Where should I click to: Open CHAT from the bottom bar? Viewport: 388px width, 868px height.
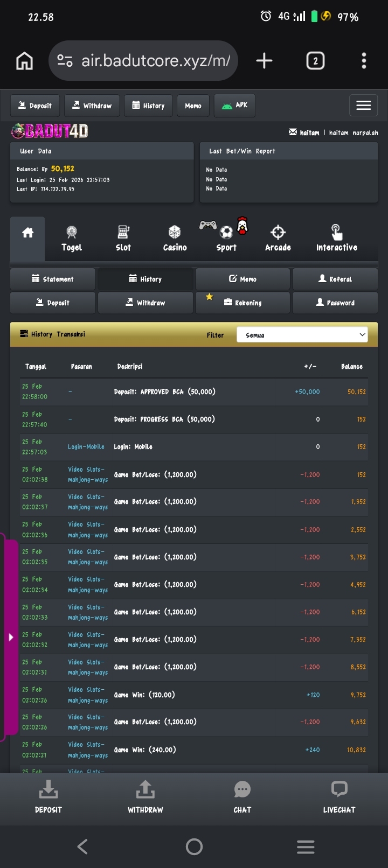[242, 797]
